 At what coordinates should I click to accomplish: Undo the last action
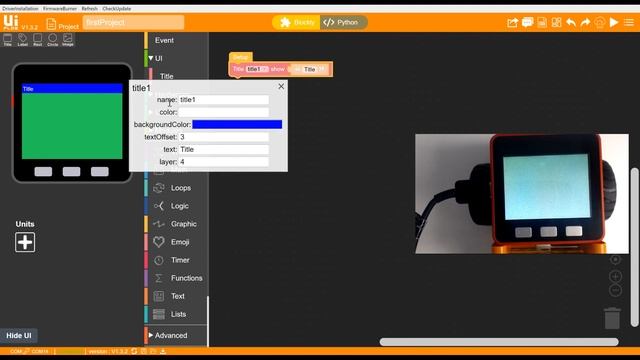571,22
